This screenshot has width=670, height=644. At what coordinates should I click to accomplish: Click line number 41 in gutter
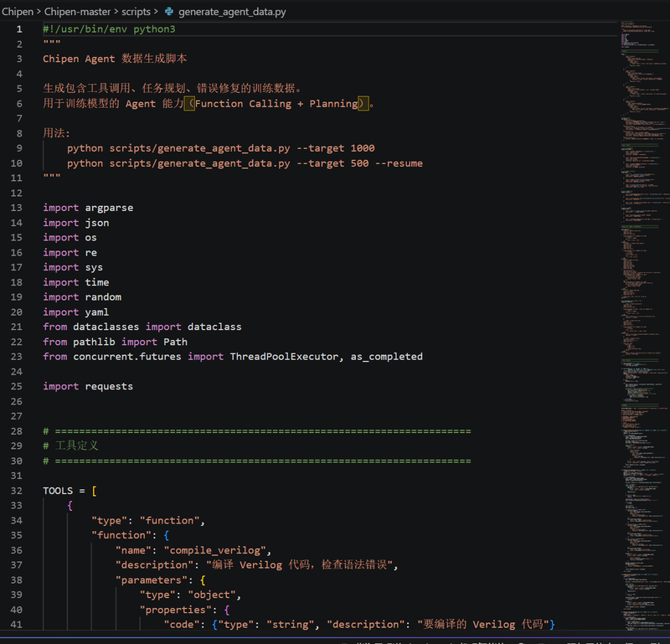coord(16,625)
